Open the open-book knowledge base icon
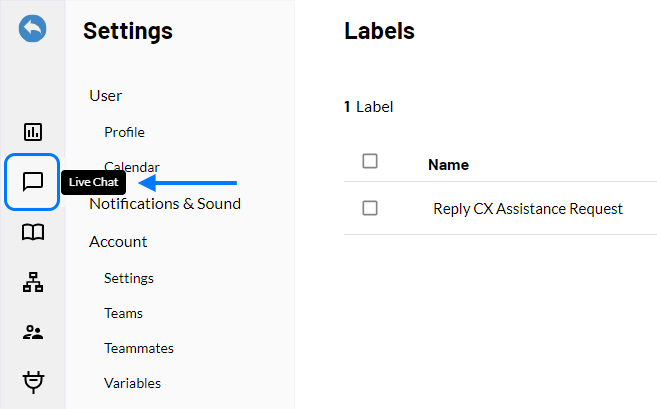Viewport: 657px width, 409px height. pos(33,232)
